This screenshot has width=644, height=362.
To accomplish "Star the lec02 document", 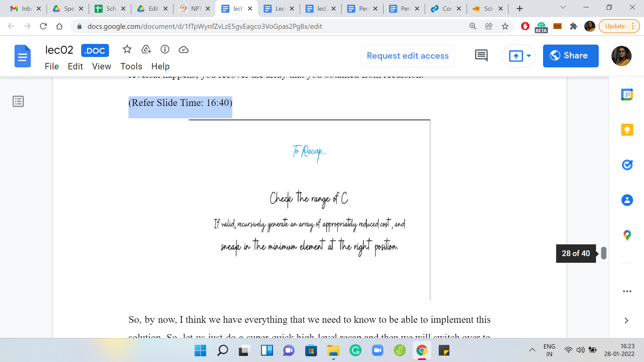I will click(x=127, y=50).
